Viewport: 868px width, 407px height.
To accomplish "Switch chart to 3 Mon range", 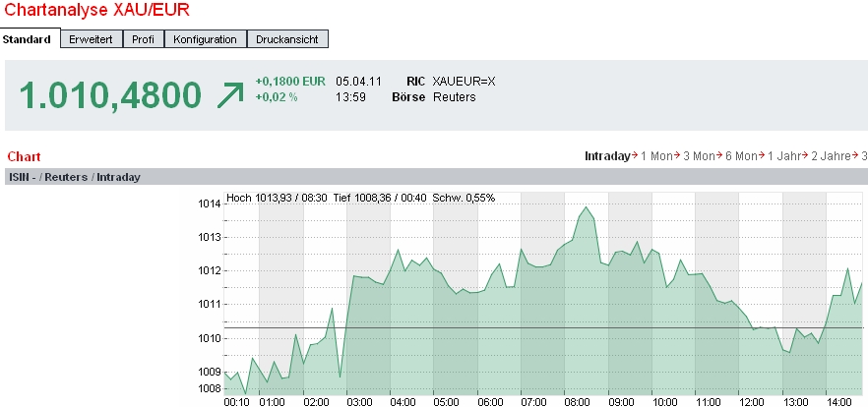I will coord(701,156).
